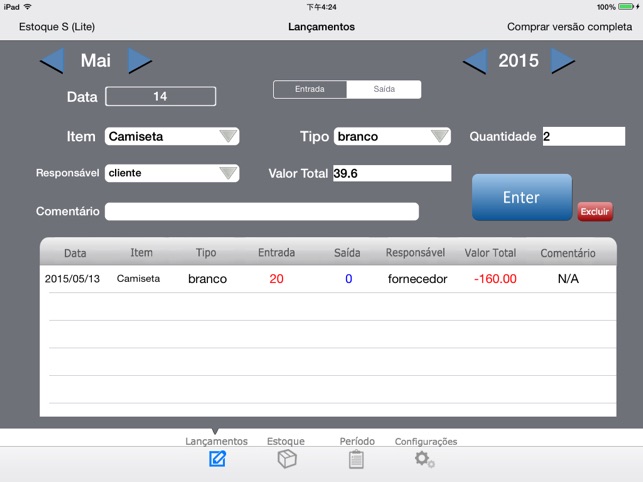643x482 pixels.
Task: Click the Data field showing 14
Action: 160,96
